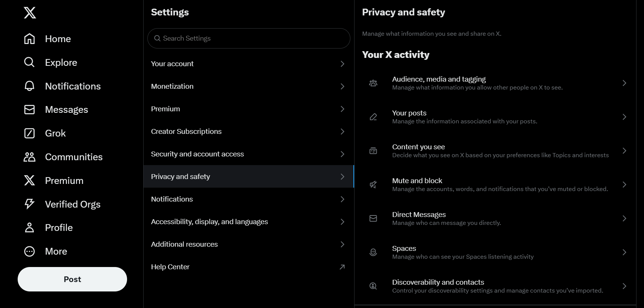Click the Post button
The width and height of the screenshot is (644, 308).
pos(72,279)
